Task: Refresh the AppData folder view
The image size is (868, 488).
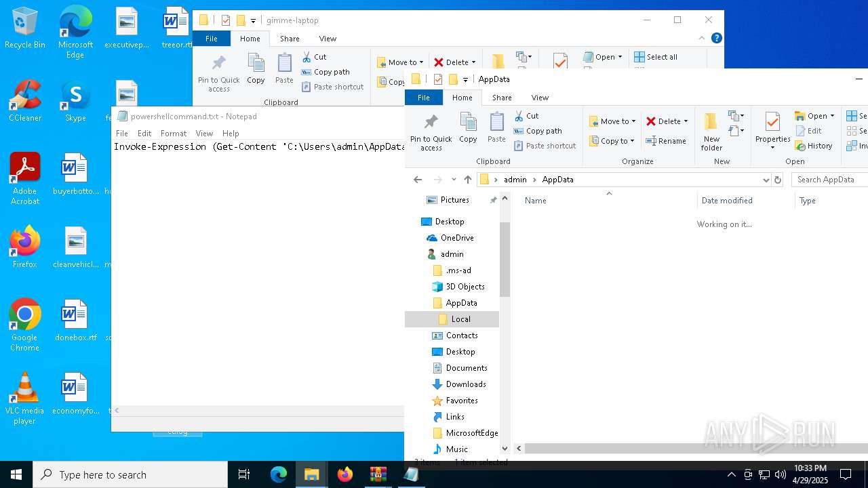Action: pyautogui.click(x=778, y=180)
